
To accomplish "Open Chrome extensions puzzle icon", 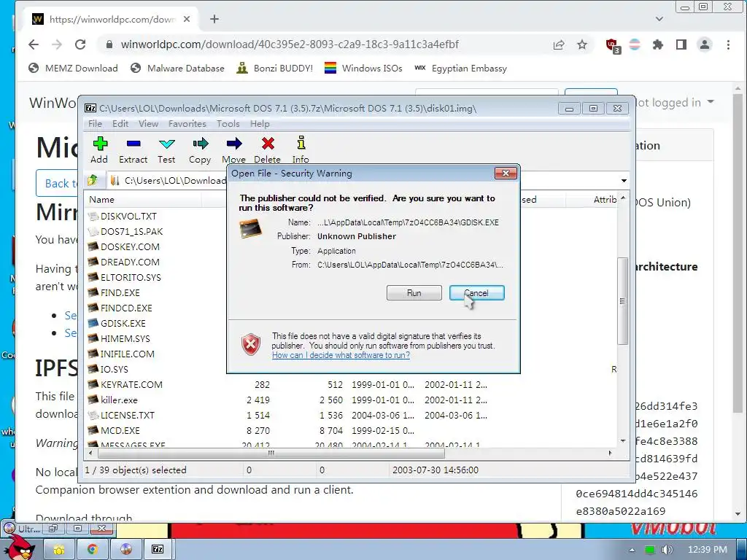I will 658,44.
